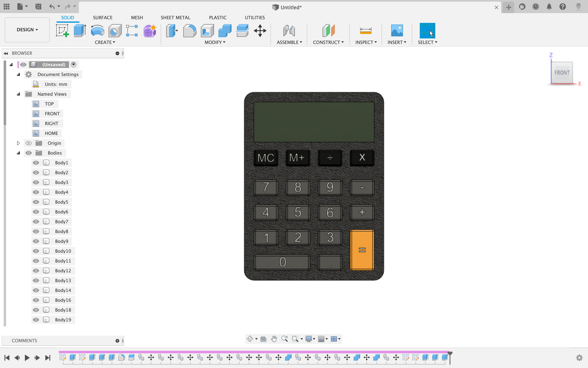This screenshot has height=368, width=588.
Task: Select the Create Sketch tool
Action: click(x=62, y=31)
